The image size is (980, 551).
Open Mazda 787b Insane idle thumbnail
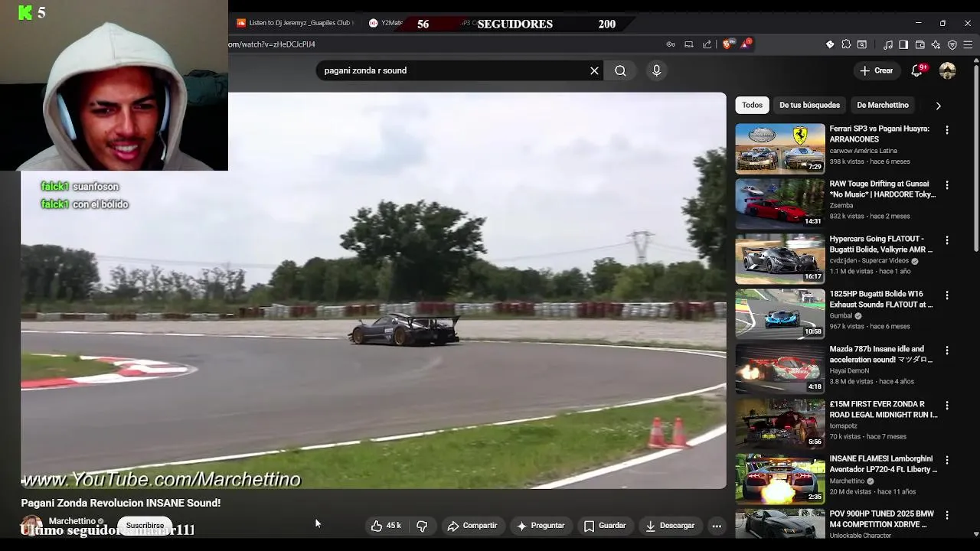780,369
